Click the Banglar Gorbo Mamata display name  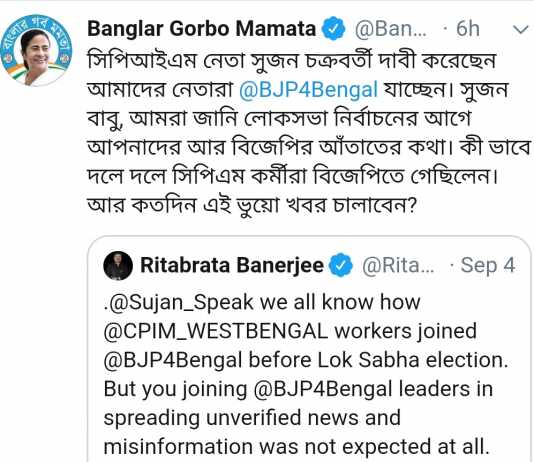tap(202, 29)
